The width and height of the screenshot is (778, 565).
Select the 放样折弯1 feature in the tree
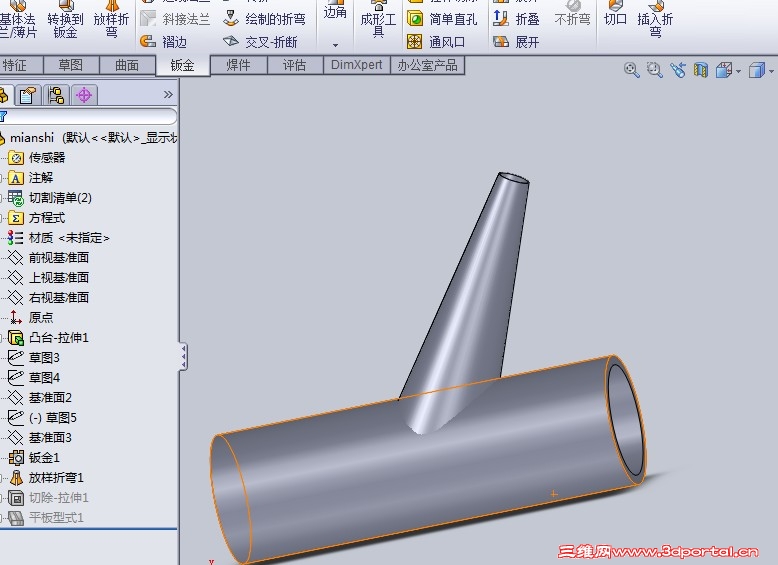tap(46, 478)
